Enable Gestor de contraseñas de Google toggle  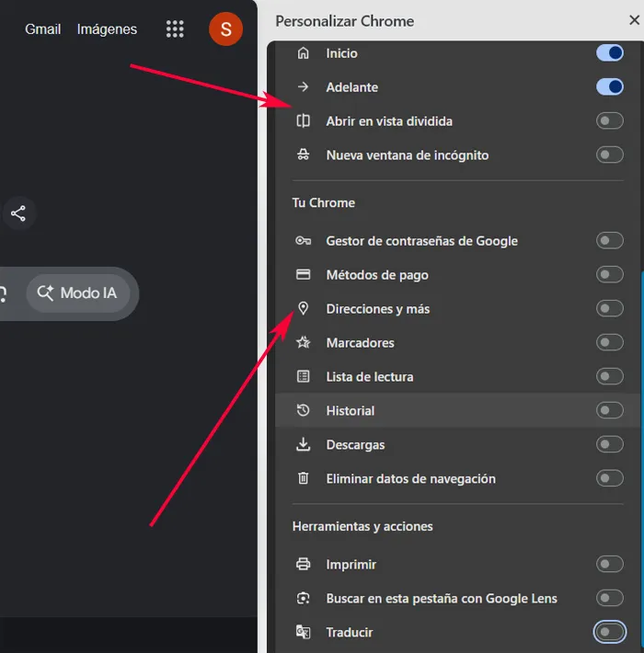pos(609,240)
